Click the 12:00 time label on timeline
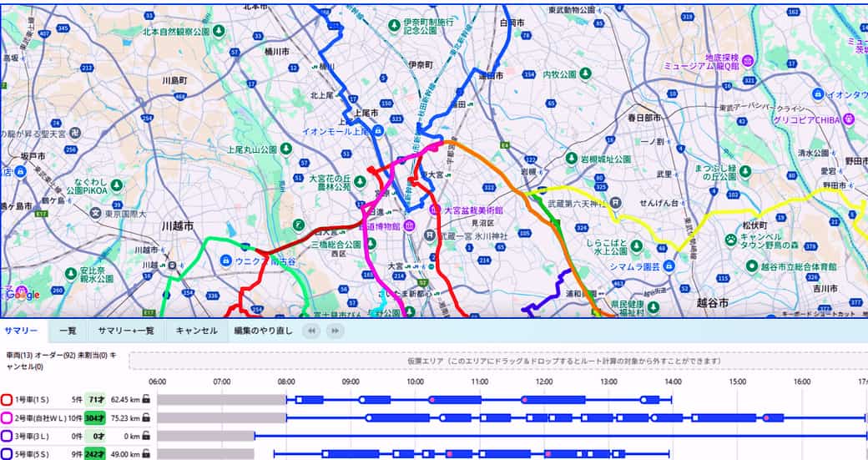This screenshot has height=460, width=868. click(544, 382)
